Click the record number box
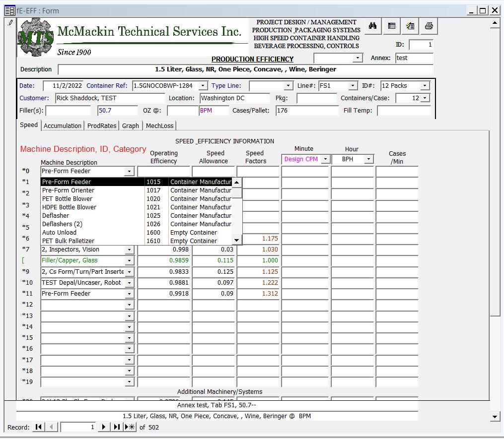Viewport: 504px width, 439px height. [78, 427]
